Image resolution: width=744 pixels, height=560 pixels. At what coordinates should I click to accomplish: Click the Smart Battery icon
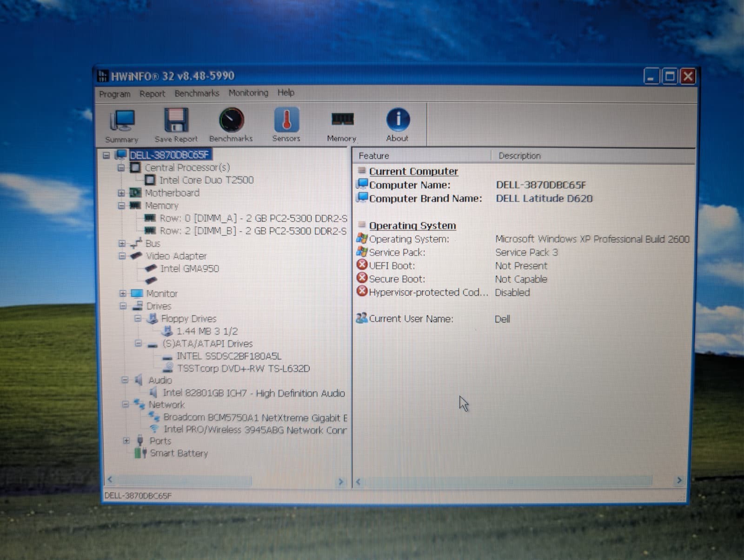coord(140,453)
